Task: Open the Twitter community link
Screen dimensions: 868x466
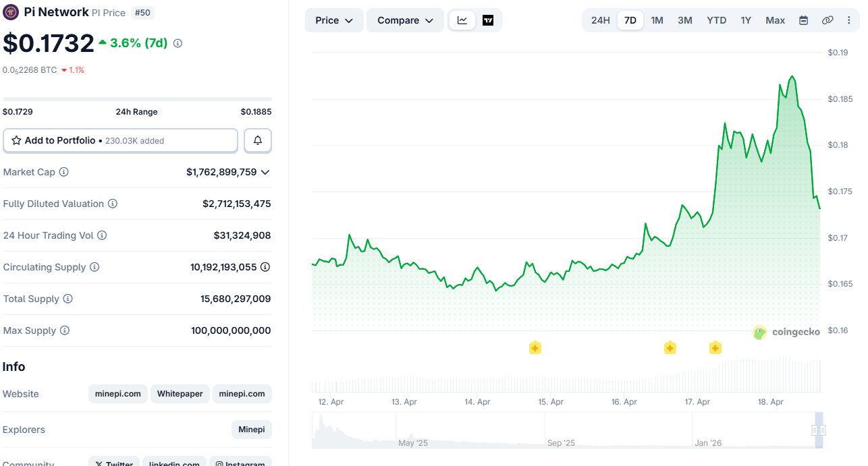Action: 113,463
